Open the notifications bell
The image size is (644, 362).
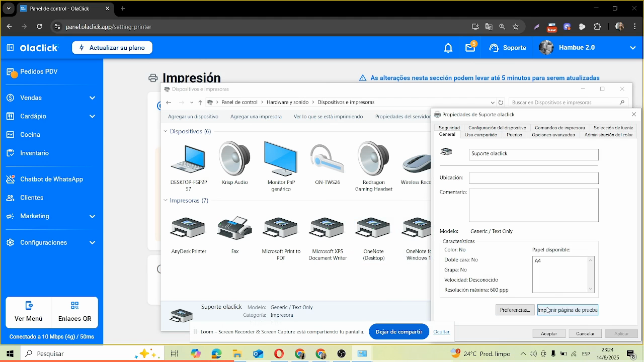point(448,48)
